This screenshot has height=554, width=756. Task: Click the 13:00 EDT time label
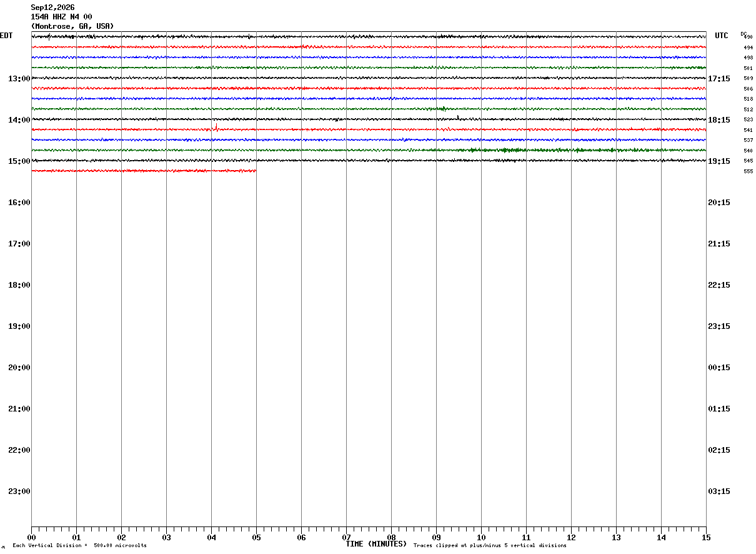19,79
